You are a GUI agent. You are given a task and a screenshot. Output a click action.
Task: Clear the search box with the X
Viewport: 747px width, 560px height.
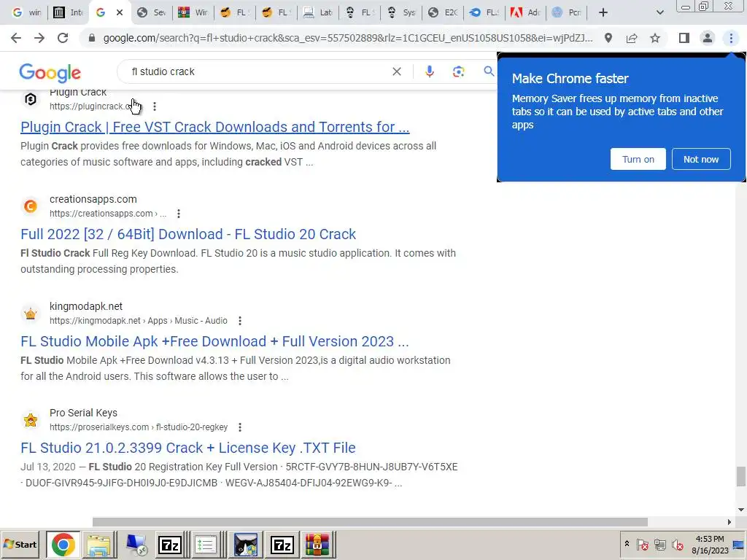point(396,71)
